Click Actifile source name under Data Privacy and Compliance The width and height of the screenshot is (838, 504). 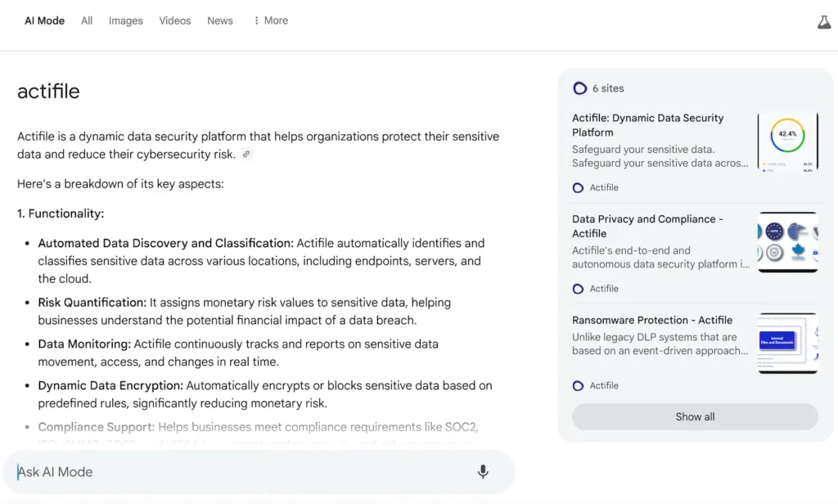coord(604,289)
